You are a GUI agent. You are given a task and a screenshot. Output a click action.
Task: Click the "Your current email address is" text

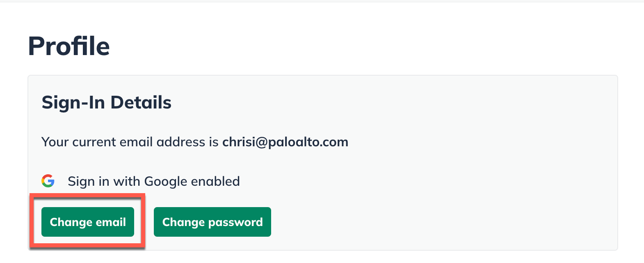pyautogui.click(x=130, y=142)
